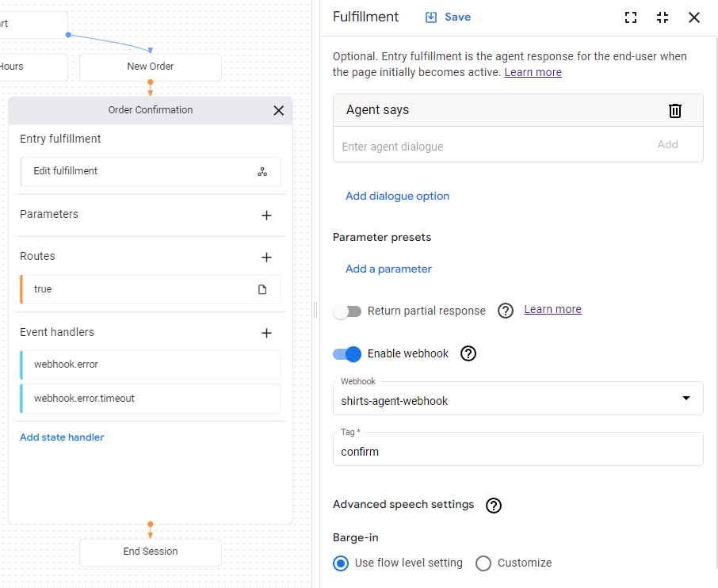Open help for Advanced speech settings
This screenshot has width=718, height=588.
pyautogui.click(x=494, y=506)
